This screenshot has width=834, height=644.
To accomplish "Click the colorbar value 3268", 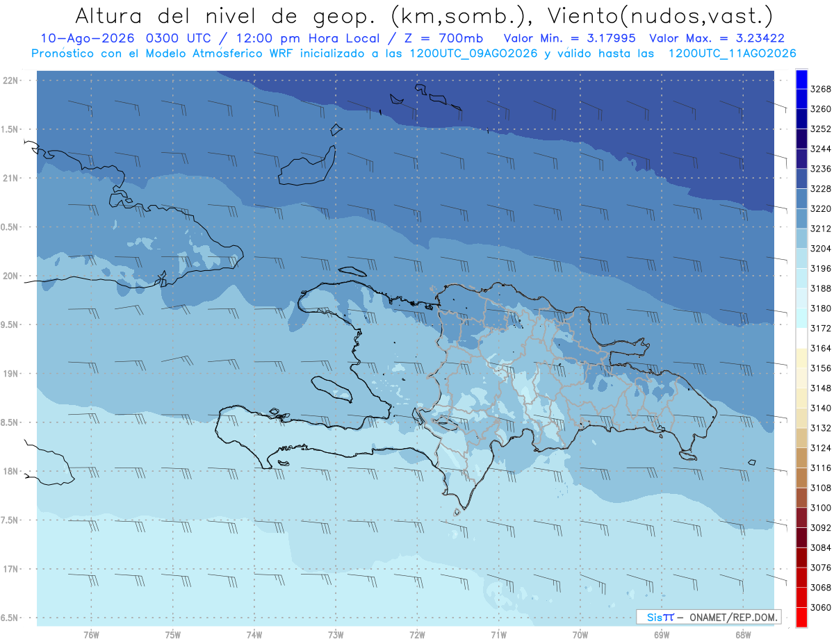I will (x=821, y=89).
